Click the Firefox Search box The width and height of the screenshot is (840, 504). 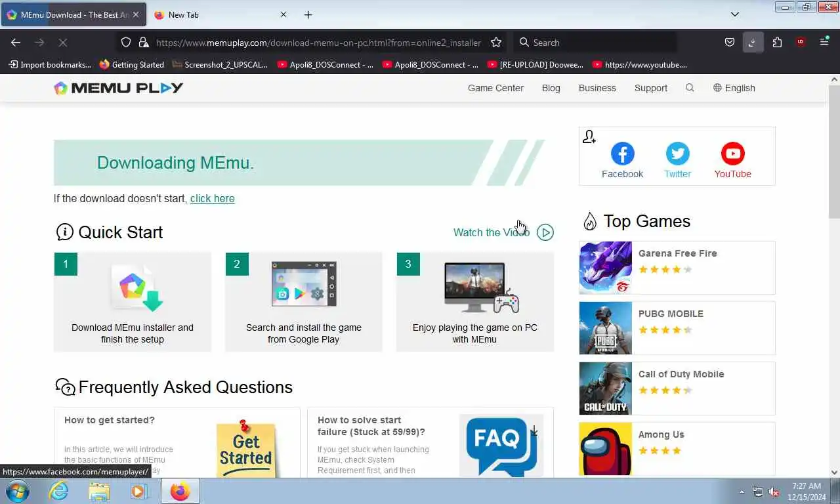point(594,42)
